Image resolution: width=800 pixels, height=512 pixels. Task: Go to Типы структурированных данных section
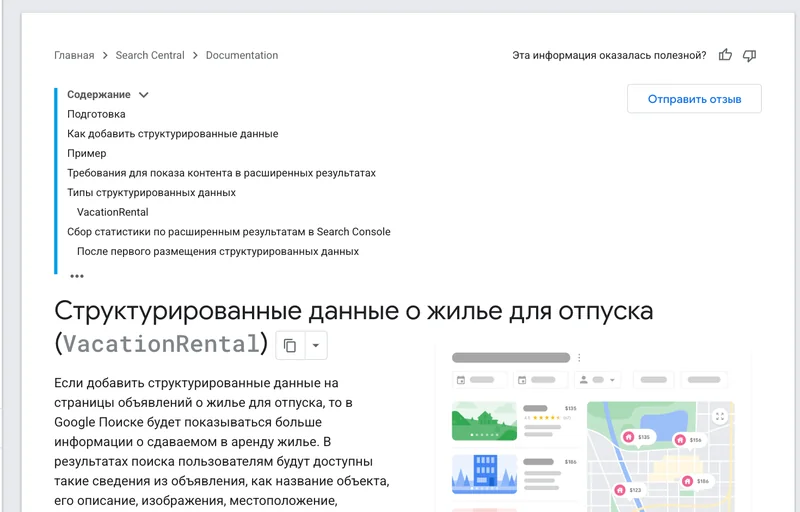(x=152, y=193)
